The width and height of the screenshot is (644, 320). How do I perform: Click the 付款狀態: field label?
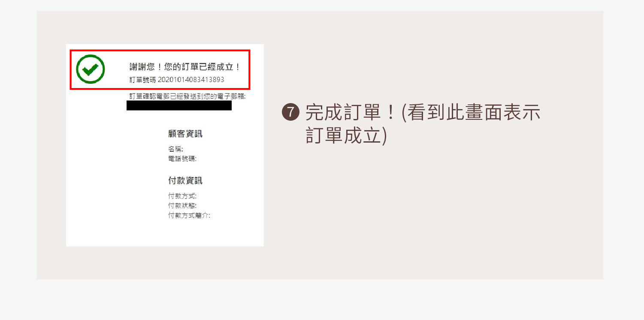click(182, 206)
